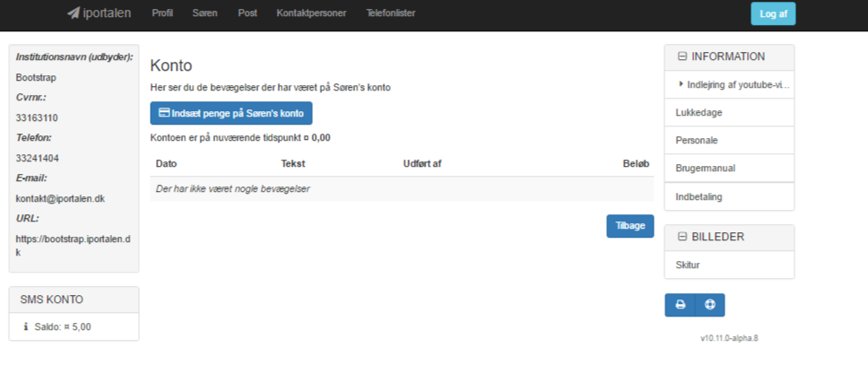Click the Saldo ¤ 5,00 text

(63, 326)
